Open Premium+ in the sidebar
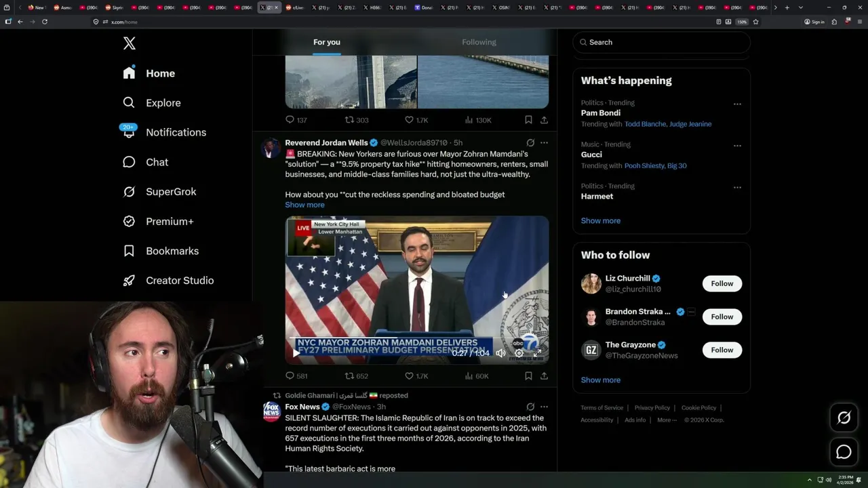868x488 pixels. (x=158, y=221)
